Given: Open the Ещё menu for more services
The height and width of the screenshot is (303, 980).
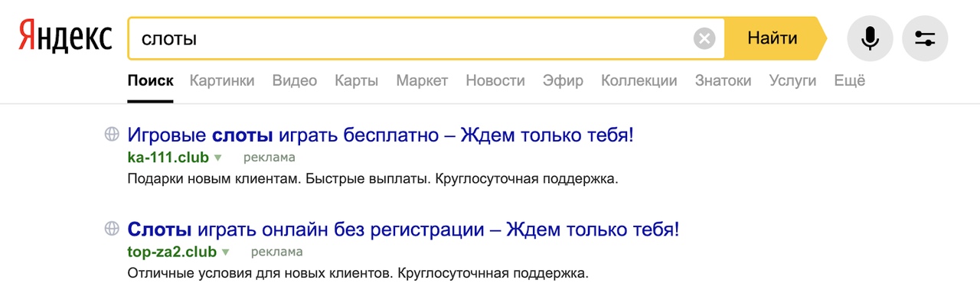Looking at the screenshot, I should 849,80.
